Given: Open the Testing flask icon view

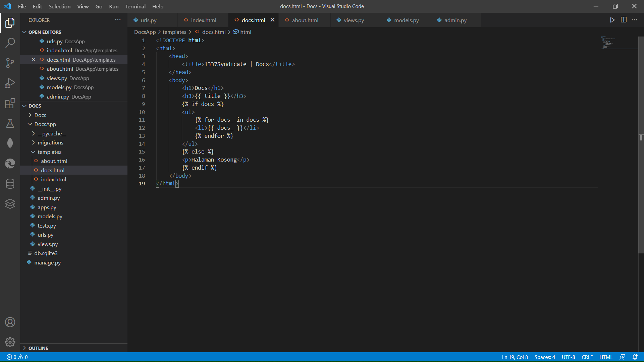Looking at the screenshot, I should pyautogui.click(x=10, y=123).
